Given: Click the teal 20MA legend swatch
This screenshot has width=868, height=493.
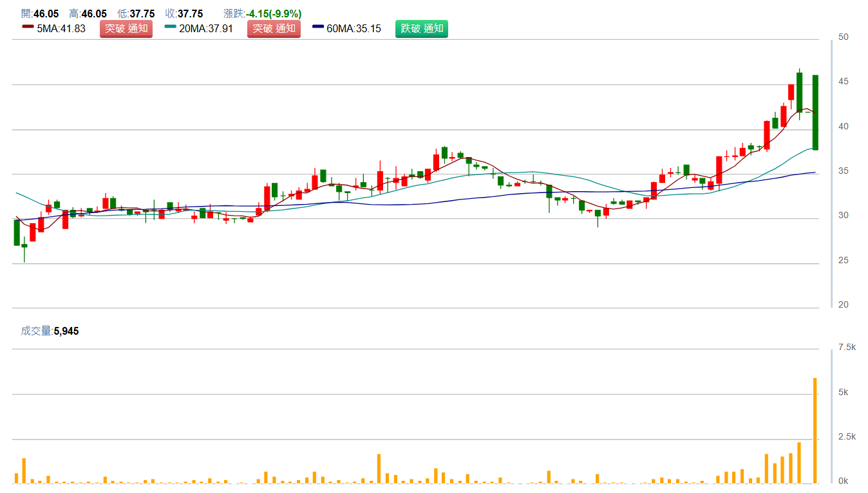Looking at the screenshot, I should pos(170,27).
